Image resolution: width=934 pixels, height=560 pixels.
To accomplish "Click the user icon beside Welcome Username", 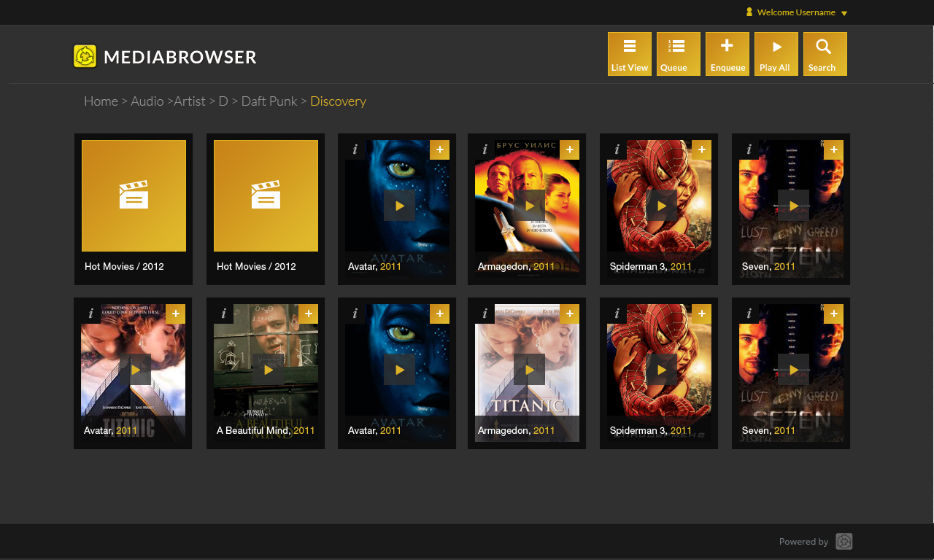I will [x=749, y=12].
